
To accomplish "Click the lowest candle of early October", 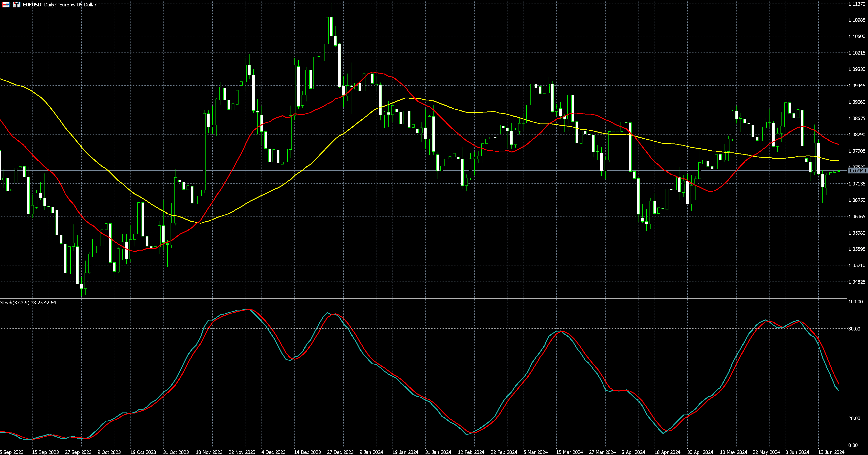I will [81, 286].
